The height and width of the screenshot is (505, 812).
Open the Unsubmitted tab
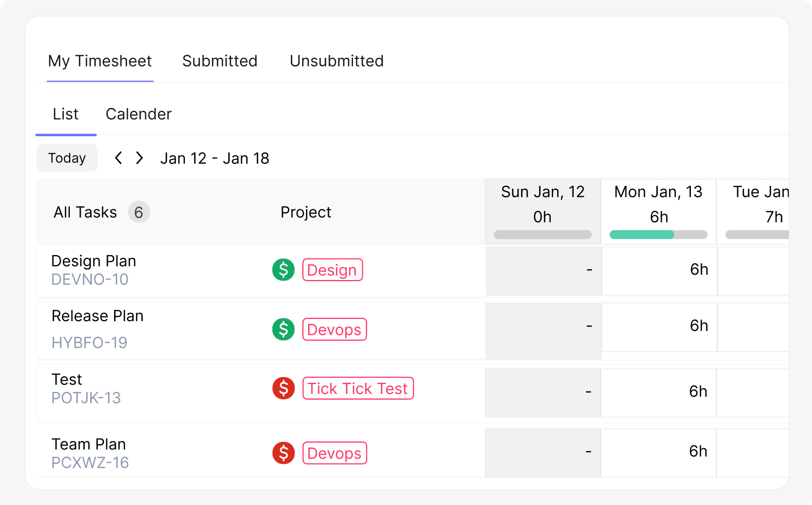(x=336, y=61)
